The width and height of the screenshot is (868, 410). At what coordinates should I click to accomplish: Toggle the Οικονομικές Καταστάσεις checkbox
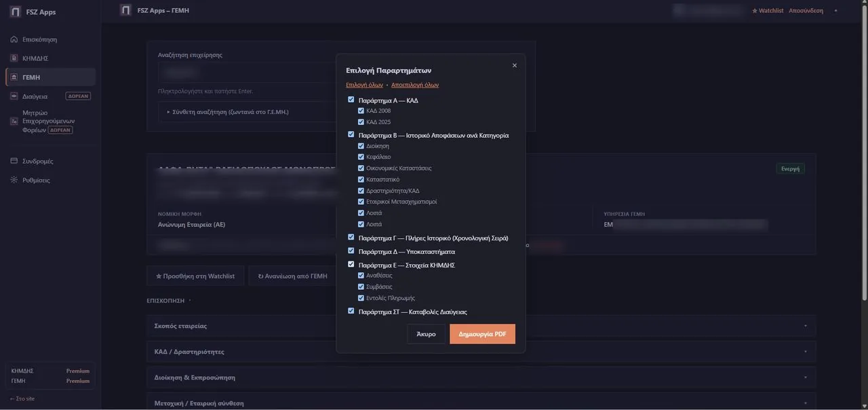point(361,168)
